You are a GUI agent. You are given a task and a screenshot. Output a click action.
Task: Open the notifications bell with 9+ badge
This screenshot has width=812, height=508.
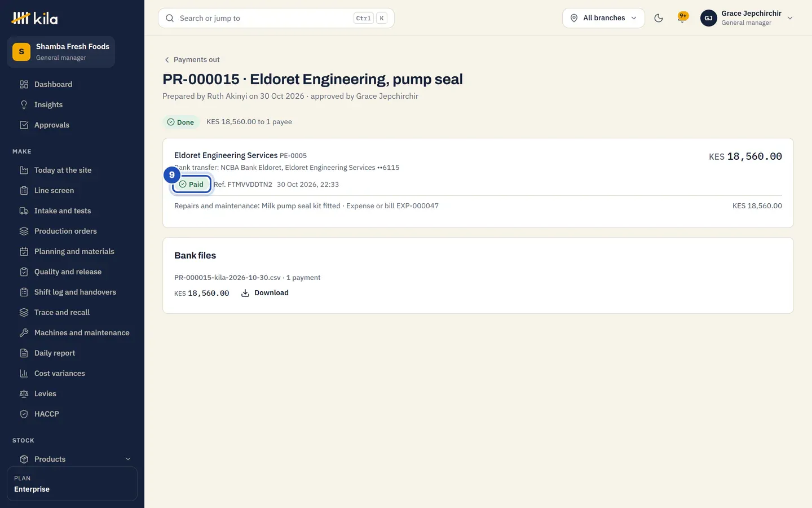[683, 18]
